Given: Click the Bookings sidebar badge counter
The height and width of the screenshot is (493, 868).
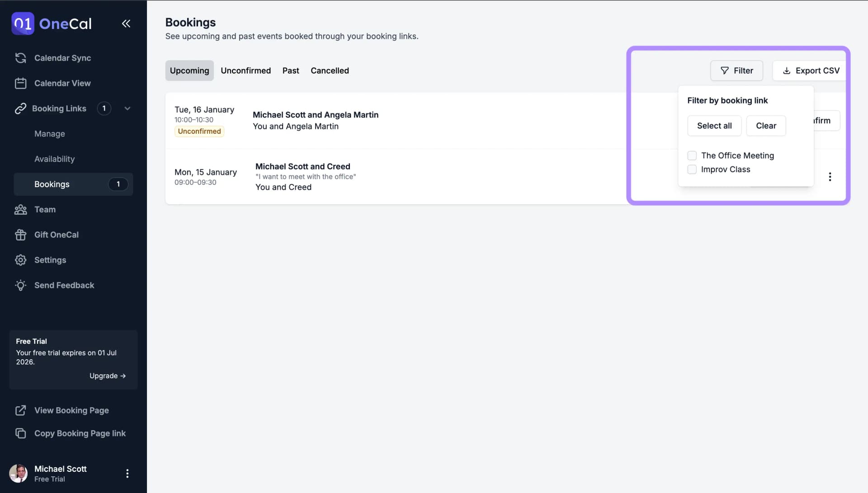Looking at the screenshot, I should coord(118,184).
